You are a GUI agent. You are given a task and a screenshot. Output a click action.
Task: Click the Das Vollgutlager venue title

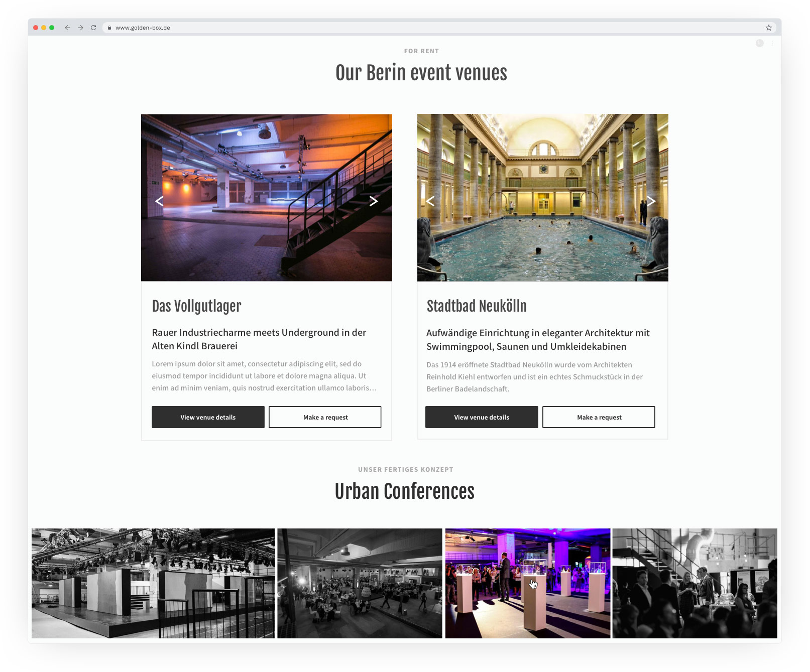(x=196, y=306)
